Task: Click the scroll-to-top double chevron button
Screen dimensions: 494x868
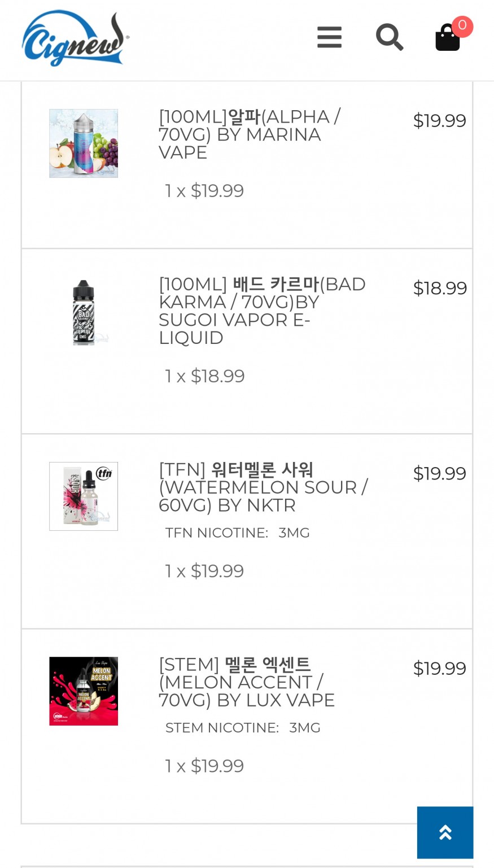Action: coord(445,832)
